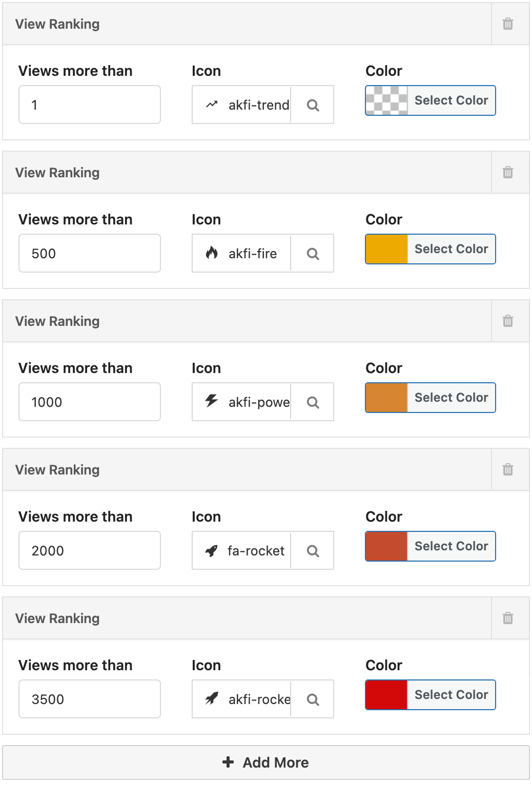Search icons for the akfi-trend field
This screenshot has width=532, height=785.
[313, 105]
